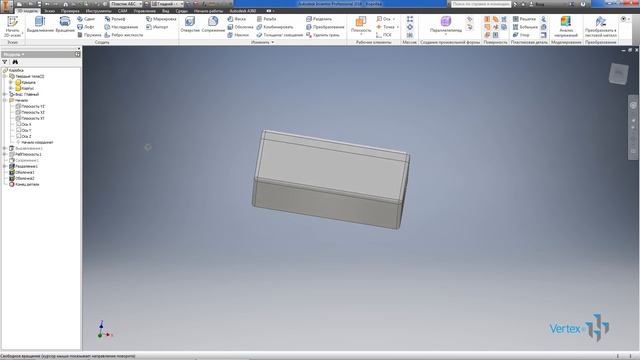Choose the Лофт (Loft) tool
Viewport: 640px width, 360px height.
[86, 27]
